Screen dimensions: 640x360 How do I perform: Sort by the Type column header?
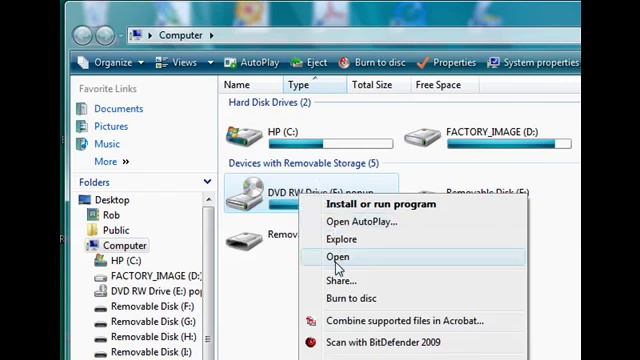(315, 85)
